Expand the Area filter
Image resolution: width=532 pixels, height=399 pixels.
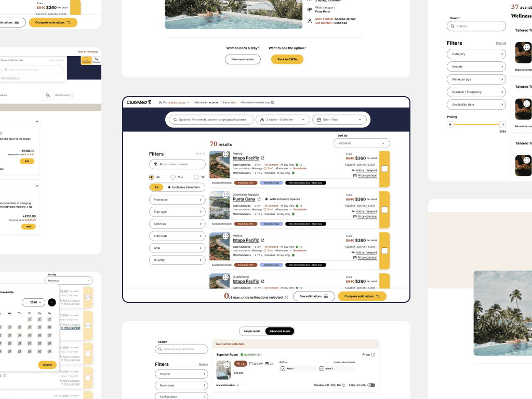177,248
